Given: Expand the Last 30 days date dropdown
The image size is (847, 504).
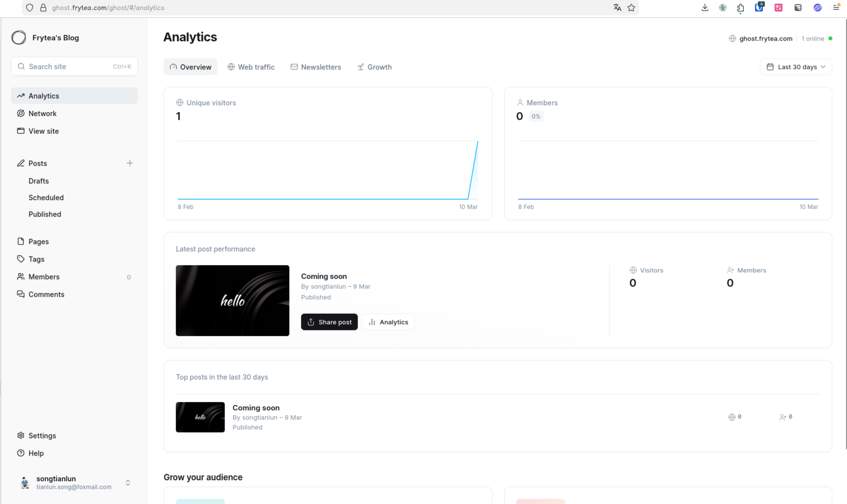Looking at the screenshot, I should click(x=796, y=67).
